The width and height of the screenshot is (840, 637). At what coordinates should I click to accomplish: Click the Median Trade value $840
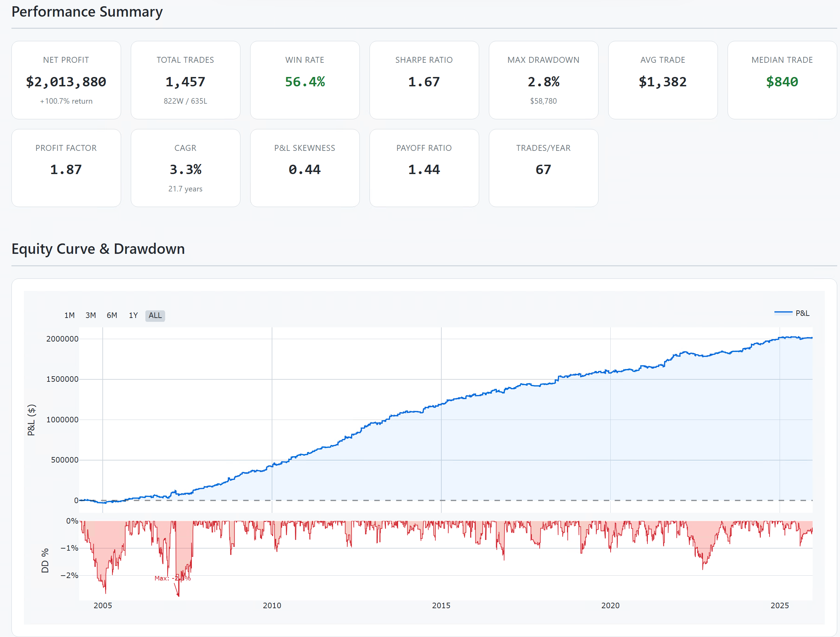[x=782, y=81]
